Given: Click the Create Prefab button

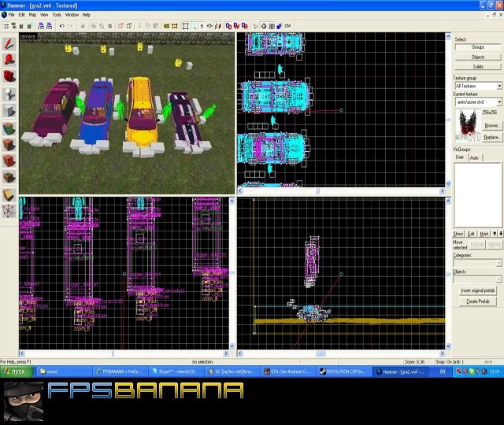Looking at the screenshot, I should pyautogui.click(x=478, y=301).
